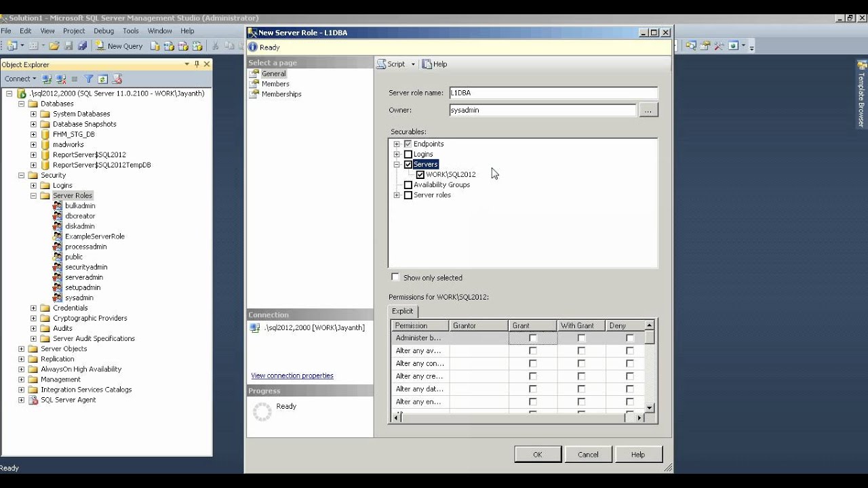The width and height of the screenshot is (868, 488).
Task: Select the madworks database
Action: click(x=68, y=144)
